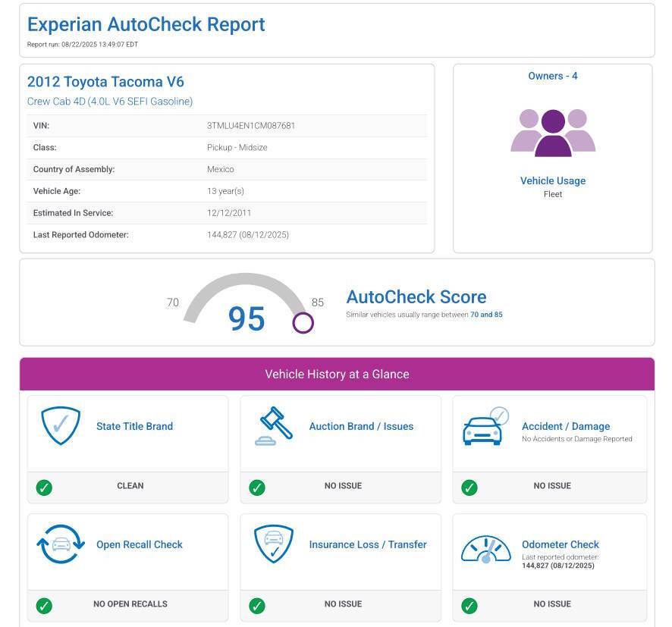Click green checkmark in Odometer Check card
Image resolution: width=672 pixels, height=627 pixels.
pyautogui.click(x=469, y=606)
